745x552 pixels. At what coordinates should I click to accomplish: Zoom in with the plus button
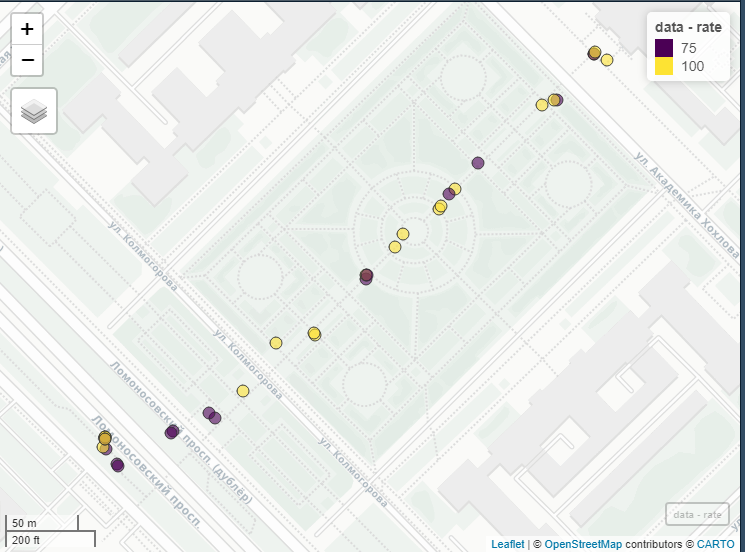pos(27,29)
